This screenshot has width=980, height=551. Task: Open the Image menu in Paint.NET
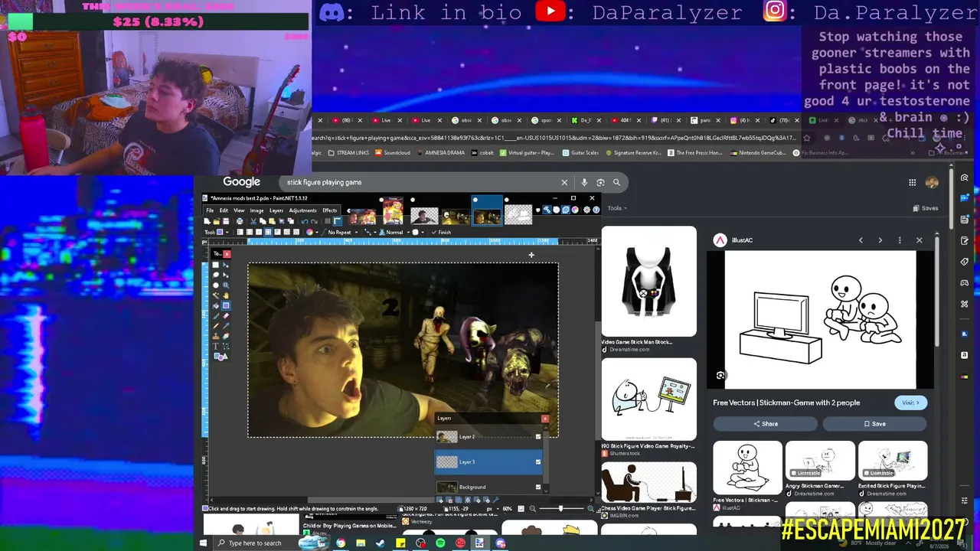click(x=256, y=210)
